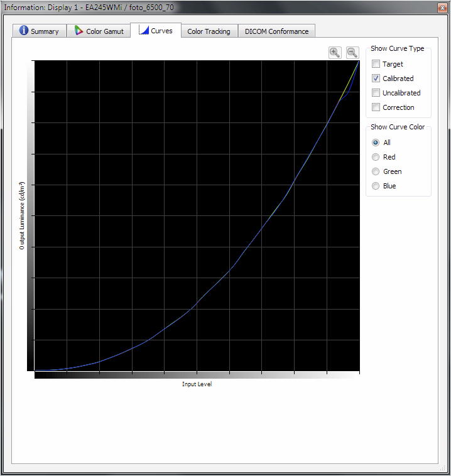
Task: Select the Curves tab
Action: pyautogui.click(x=156, y=31)
